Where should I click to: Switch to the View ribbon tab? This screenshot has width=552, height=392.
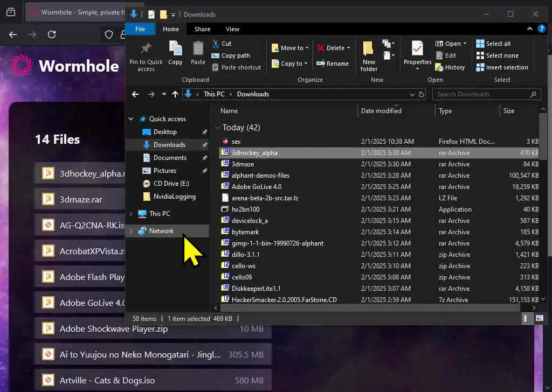click(232, 29)
